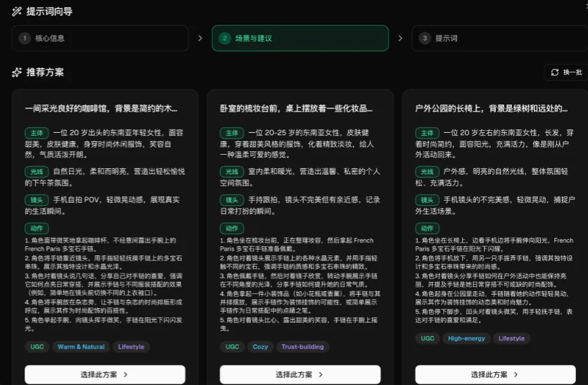This screenshot has height=385, width=588.
Task: Choose the outdoor park bench plan via 选择此方案
Action: 495,374
